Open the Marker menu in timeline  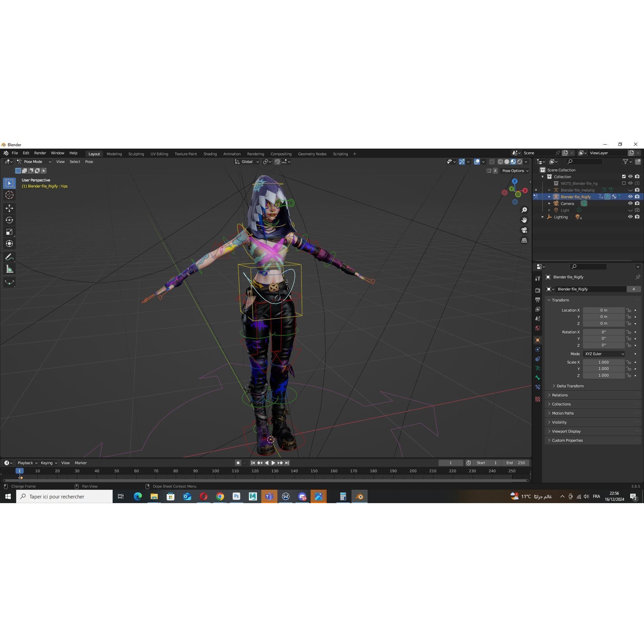tap(80, 463)
